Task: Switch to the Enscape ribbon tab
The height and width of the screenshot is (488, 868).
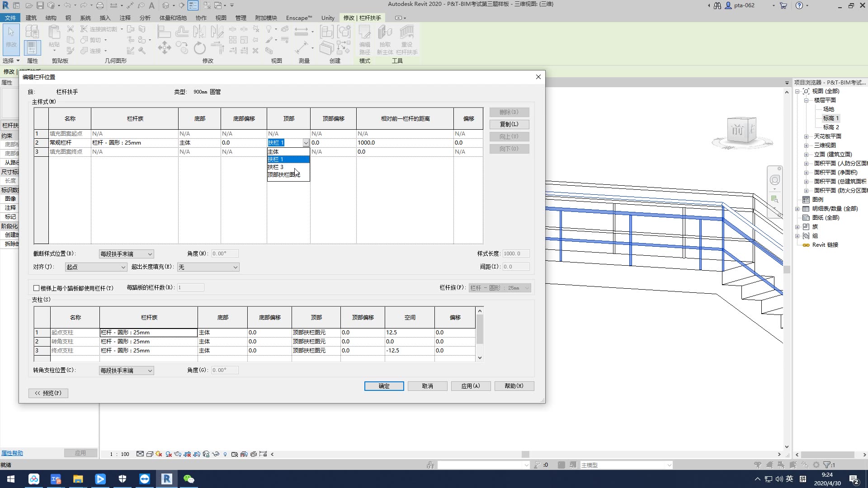Action: [299, 18]
